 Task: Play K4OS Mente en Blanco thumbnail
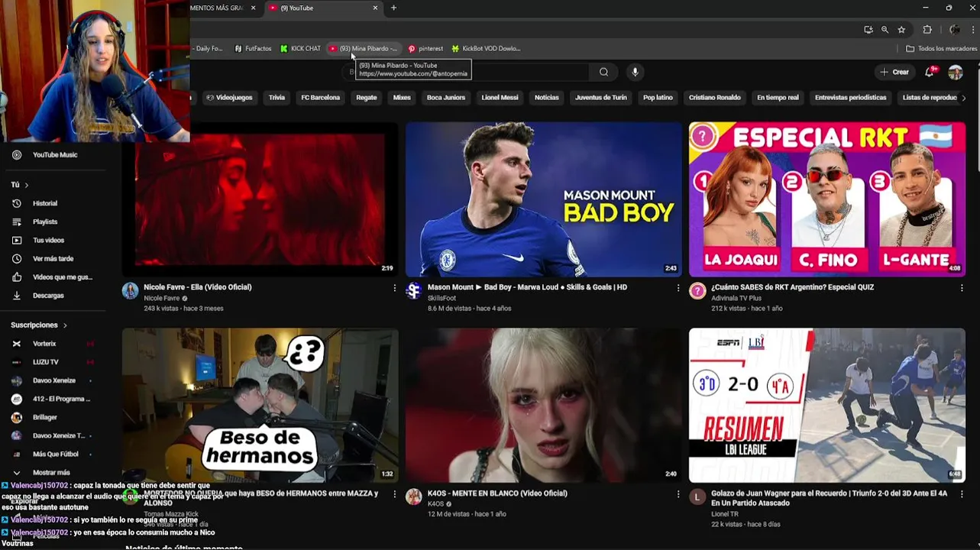tap(543, 406)
